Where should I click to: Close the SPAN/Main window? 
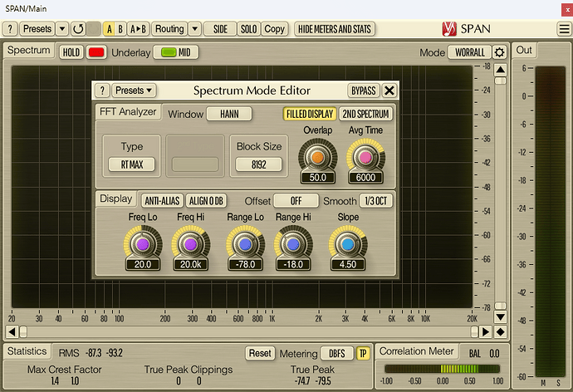coord(567,10)
